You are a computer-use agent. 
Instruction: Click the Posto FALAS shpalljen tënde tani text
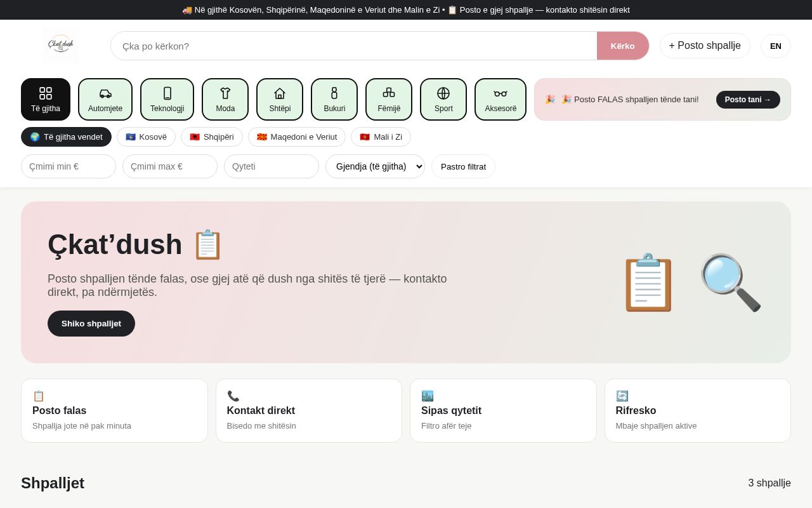pyautogui.click(x=630, y=100)
